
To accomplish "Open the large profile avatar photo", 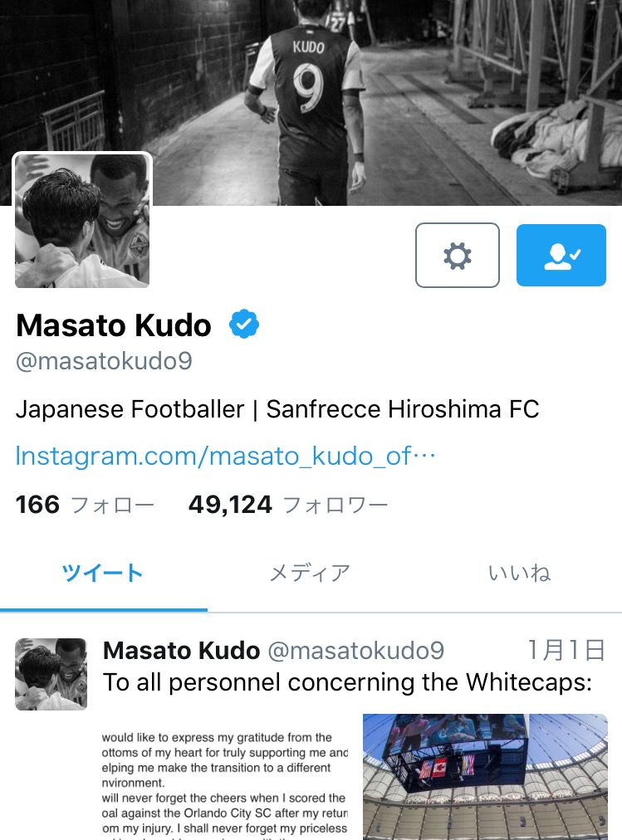I will 82,221.
